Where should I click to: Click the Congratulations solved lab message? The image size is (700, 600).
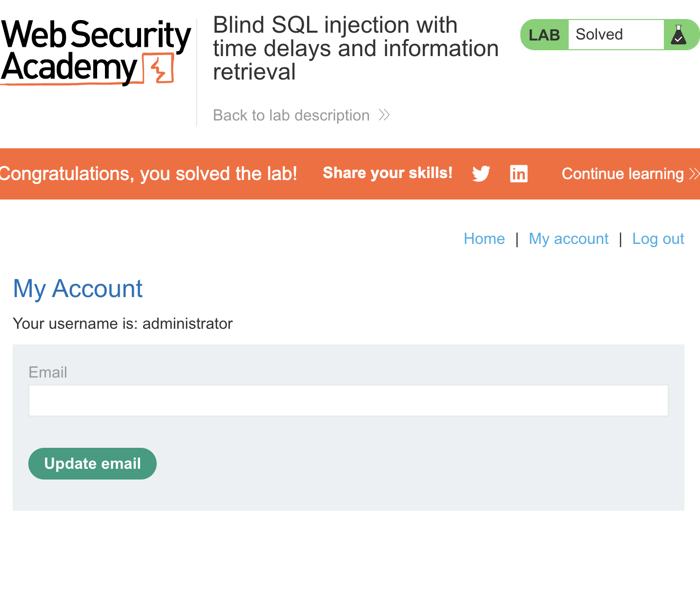(x=148, y=174)
